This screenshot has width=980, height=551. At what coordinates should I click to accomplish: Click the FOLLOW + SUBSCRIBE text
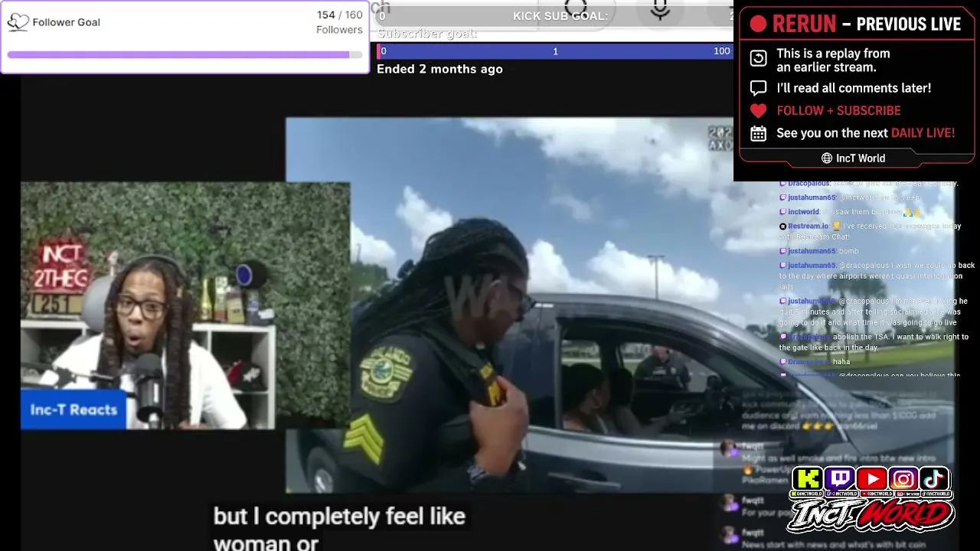click(838, 111)
